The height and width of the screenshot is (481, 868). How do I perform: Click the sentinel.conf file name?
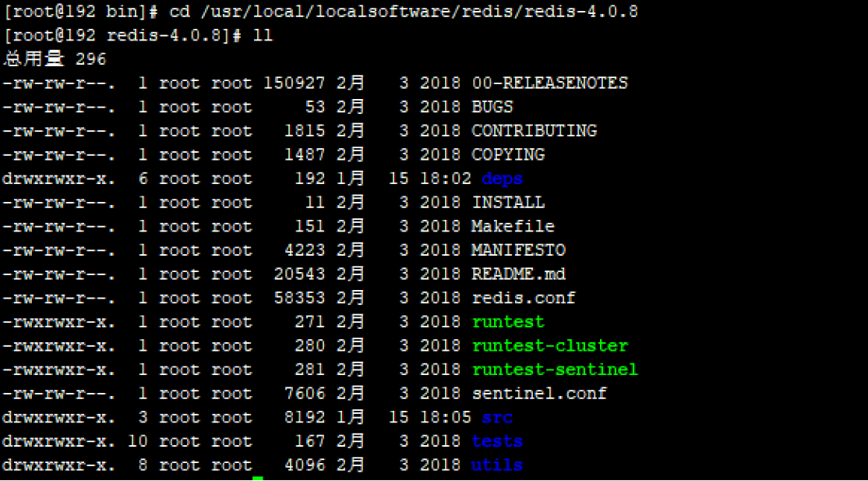coord(539,394)
